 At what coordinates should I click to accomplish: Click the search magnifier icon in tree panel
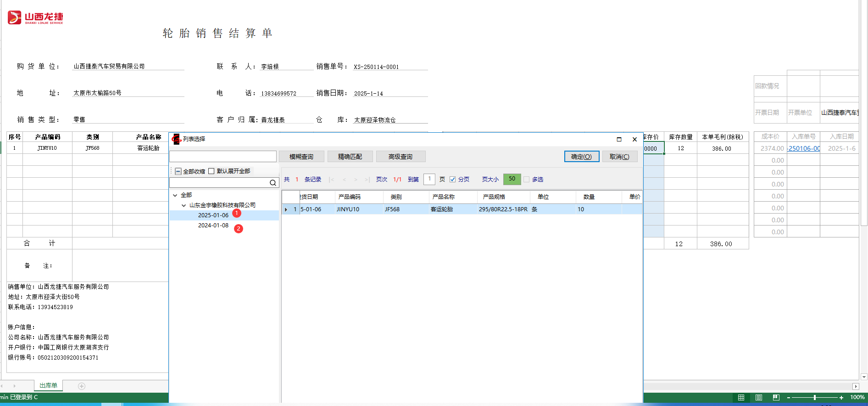(x=273, y=183)
